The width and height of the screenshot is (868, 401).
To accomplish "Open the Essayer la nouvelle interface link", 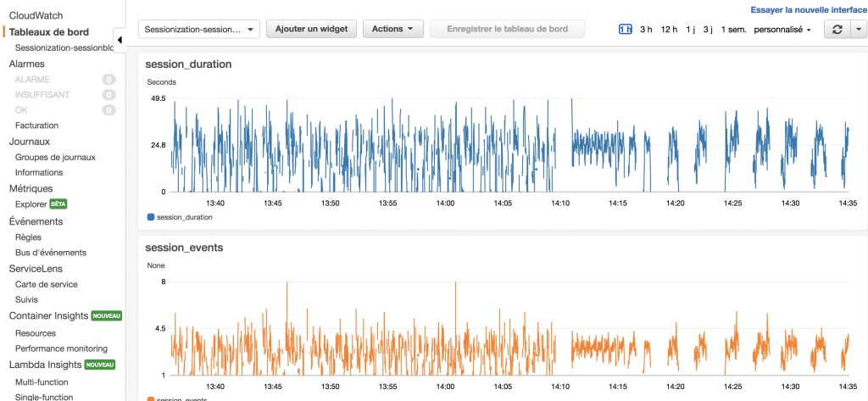I will point(809,9).
